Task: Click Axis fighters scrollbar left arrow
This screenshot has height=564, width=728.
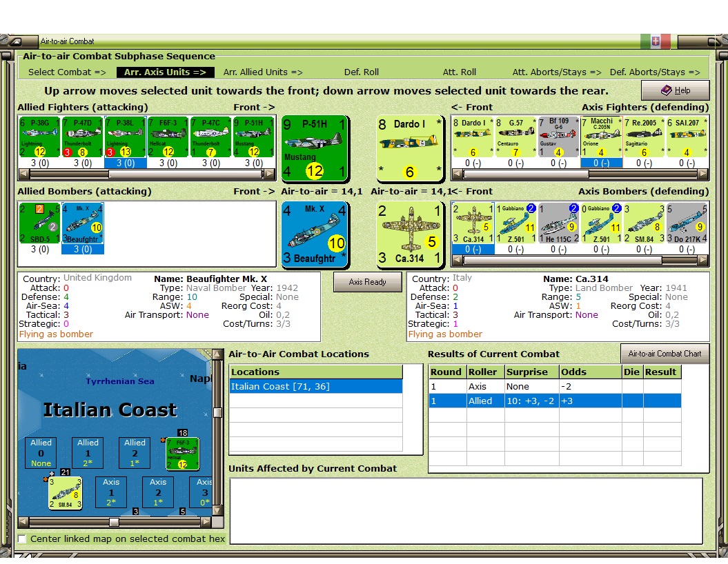Action: pyautogui.click(x=457, y=174)
